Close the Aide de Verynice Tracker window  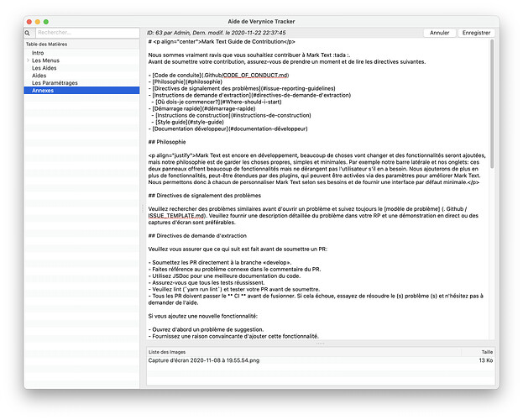[29, 22]
